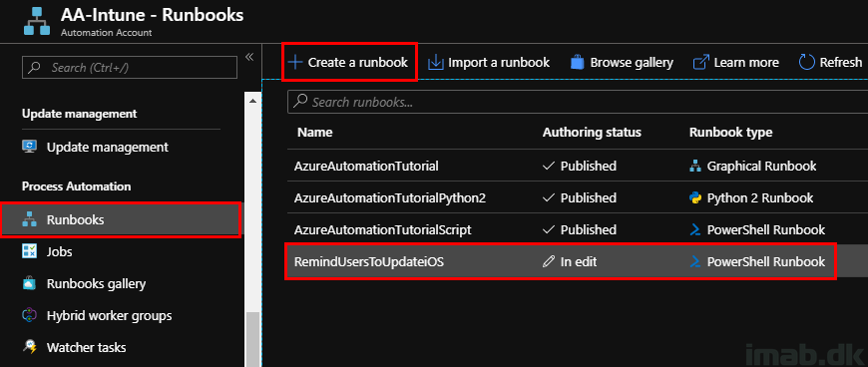Sort by the Authoring status column header
868x367 pixels.
tap(592, 133)
